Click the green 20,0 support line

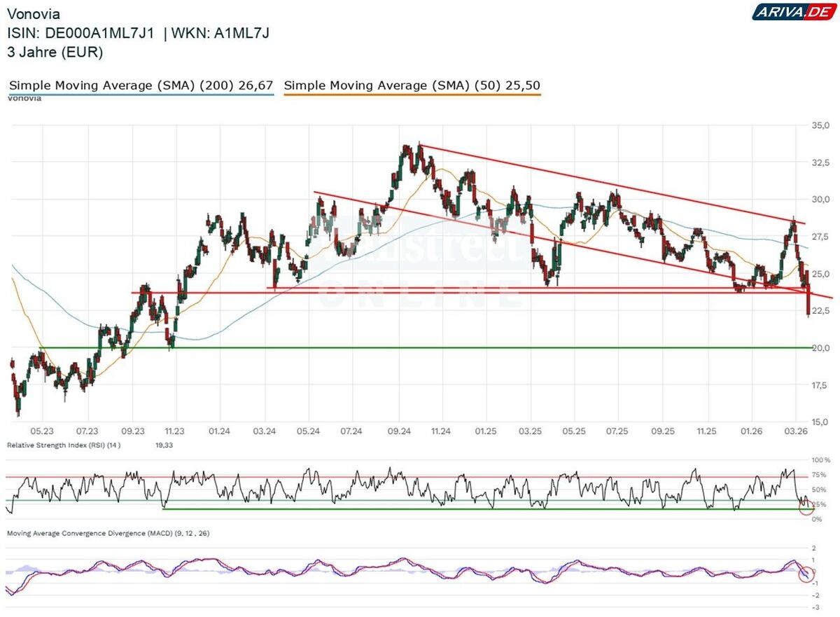(419, 347)
